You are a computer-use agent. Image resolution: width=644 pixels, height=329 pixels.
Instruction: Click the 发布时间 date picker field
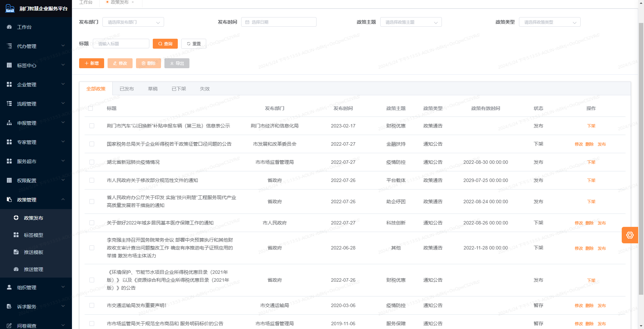[279, 22]
